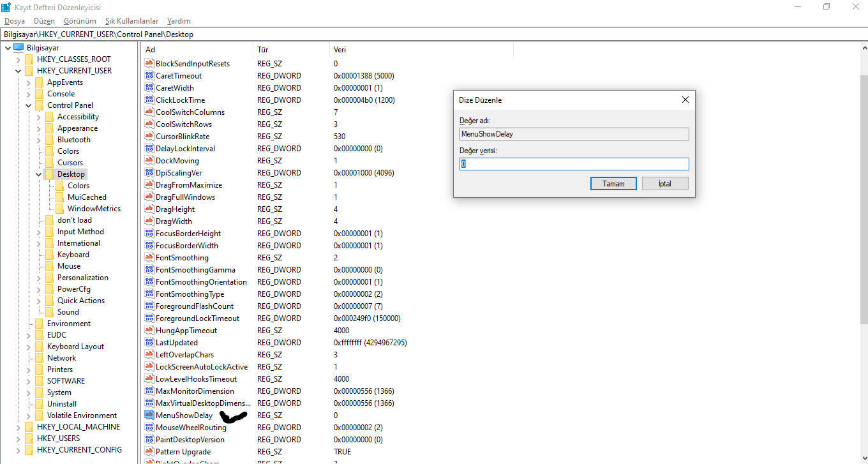This screenshot has height=464, width=868.
Task: Select the MenuShowDelay value icon
Action: click(149, 415)
